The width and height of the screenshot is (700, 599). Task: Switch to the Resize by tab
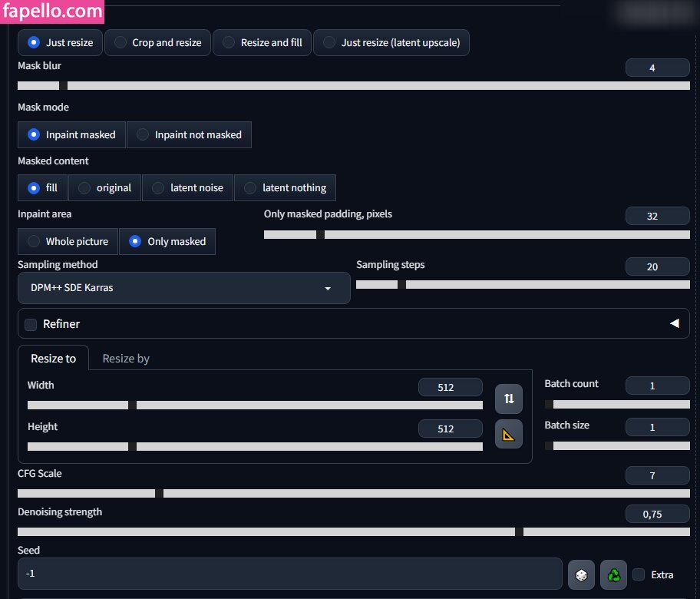pos(126,359)
